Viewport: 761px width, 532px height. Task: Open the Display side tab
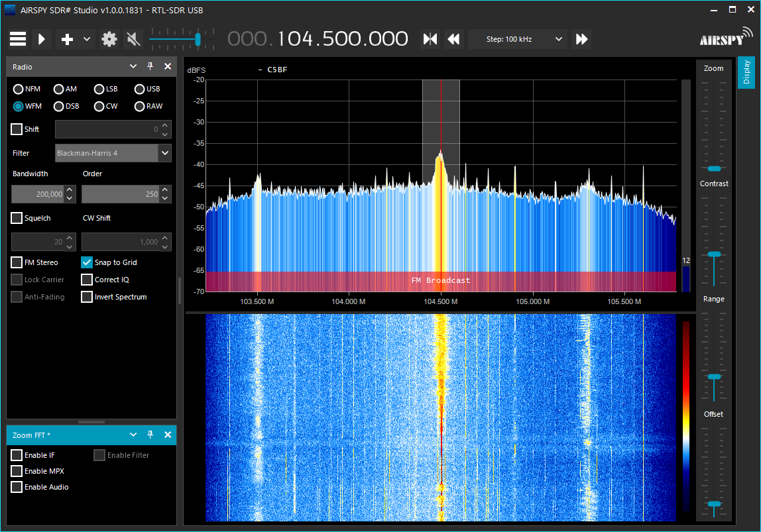[746, 72]
